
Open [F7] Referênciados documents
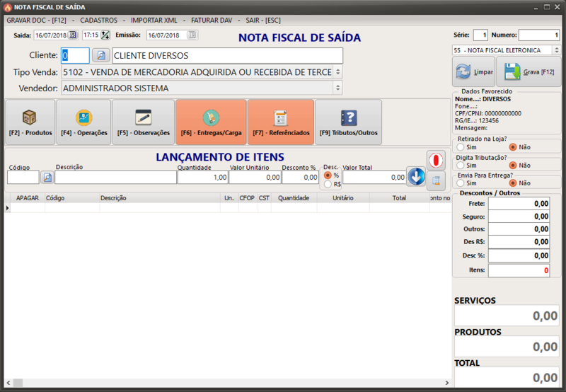[280, 122]
